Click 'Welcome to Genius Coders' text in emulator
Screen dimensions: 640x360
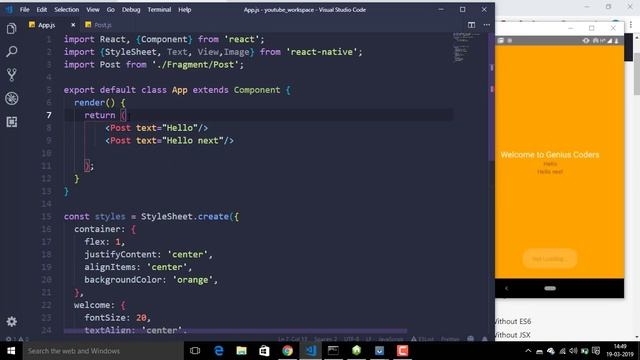[x=550, y=155]
